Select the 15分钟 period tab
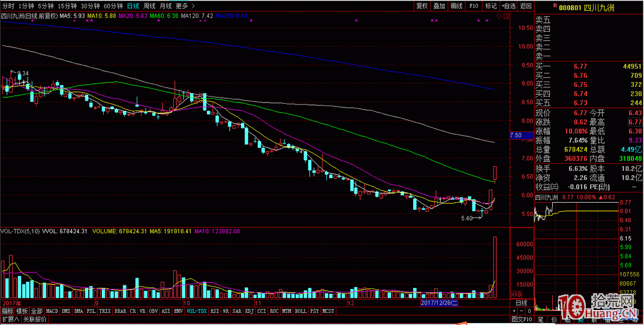The width and height of the screenshot is (644, 325). tap(67, 6)
